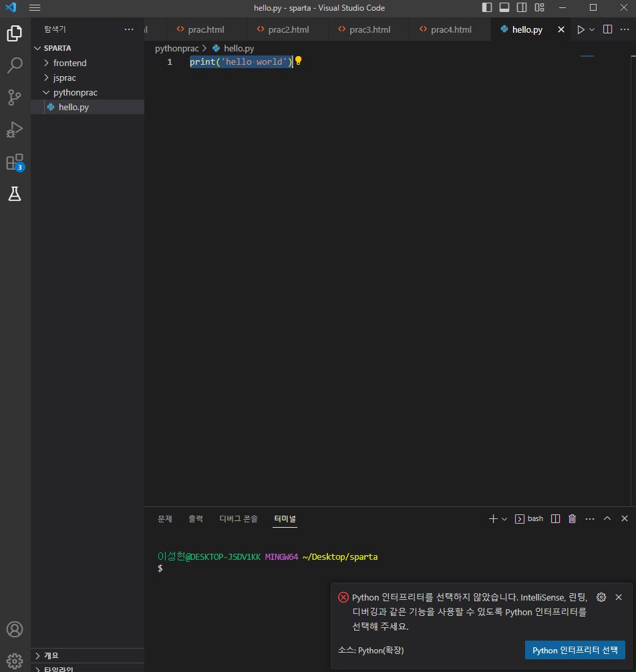636x672 pixels.
Task: Open editor more actions menu
Action: tap(625, 29)
